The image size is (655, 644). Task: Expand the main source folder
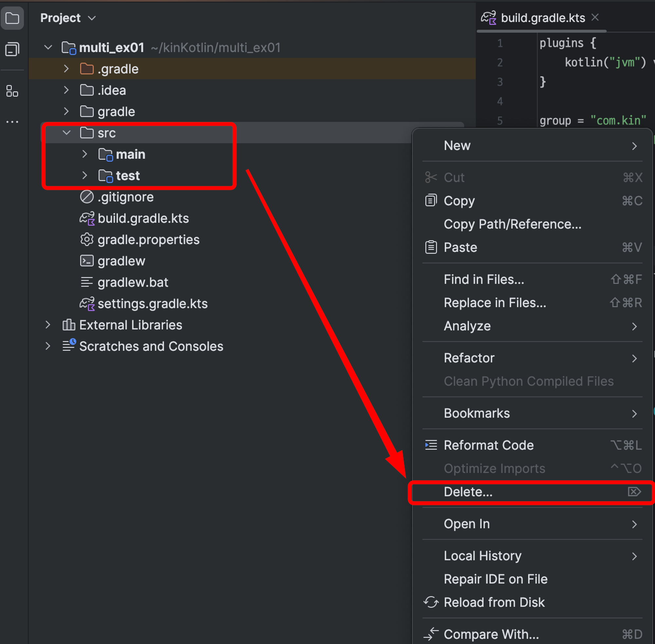pos(84,154)
